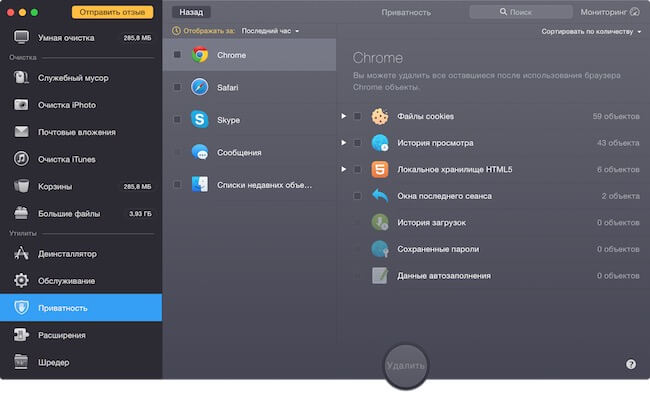Click the Chrome browser icon in app list
Image resolution: width=650 pixels, height=399 pixels.
tap(200, 55)
